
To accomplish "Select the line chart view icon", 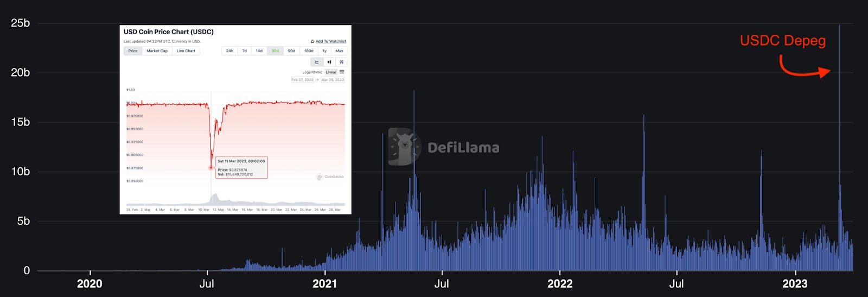I will (317, 62).
